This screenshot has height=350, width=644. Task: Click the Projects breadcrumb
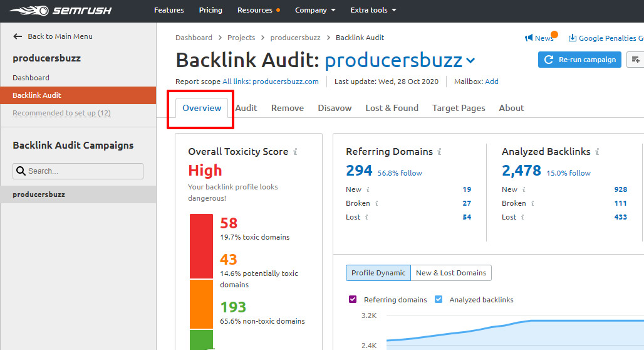pos(241,38)
